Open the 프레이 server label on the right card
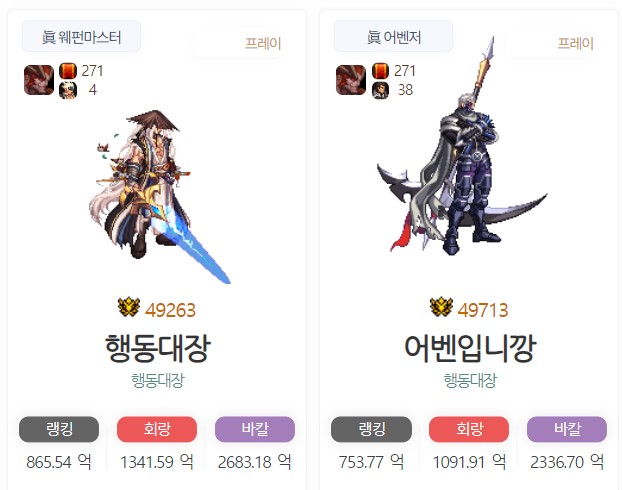Screen dimensions: 622x490 576,43
